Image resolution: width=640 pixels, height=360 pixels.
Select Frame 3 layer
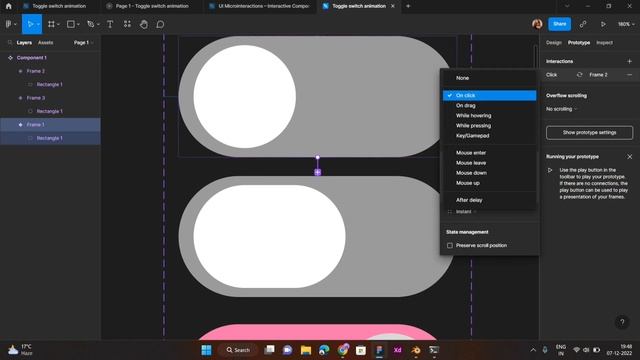[x=50, y=98]
